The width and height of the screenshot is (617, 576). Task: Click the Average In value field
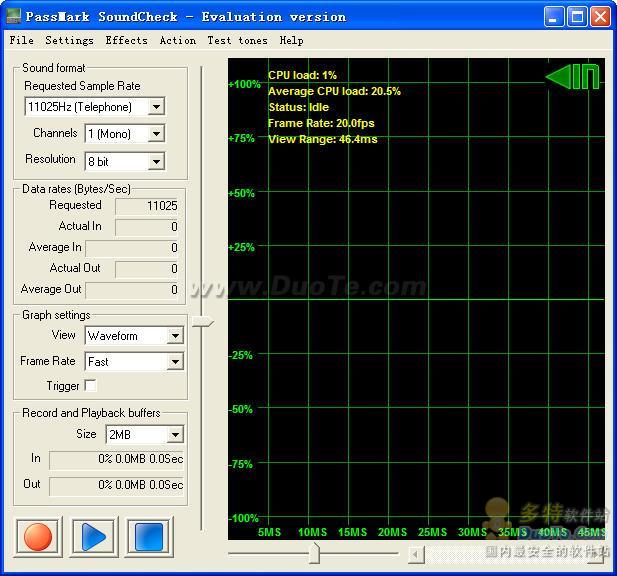[132, 248]
